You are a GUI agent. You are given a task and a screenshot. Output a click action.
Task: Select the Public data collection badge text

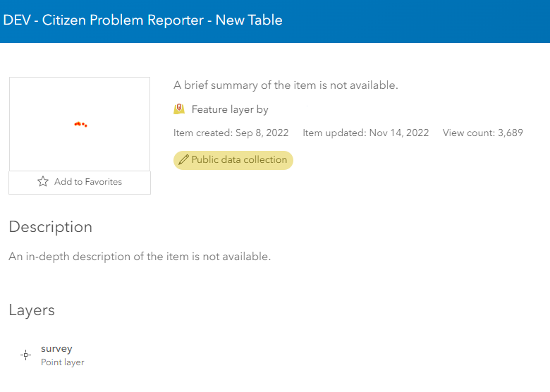click(239, 160)
